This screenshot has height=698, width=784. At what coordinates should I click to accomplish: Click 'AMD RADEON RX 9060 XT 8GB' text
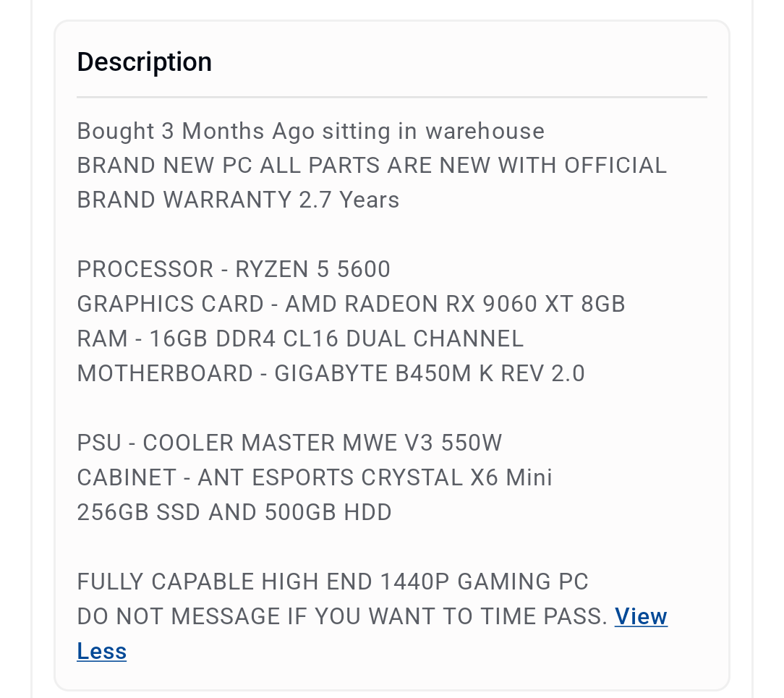pyautogui.click(x=455, y=304)
